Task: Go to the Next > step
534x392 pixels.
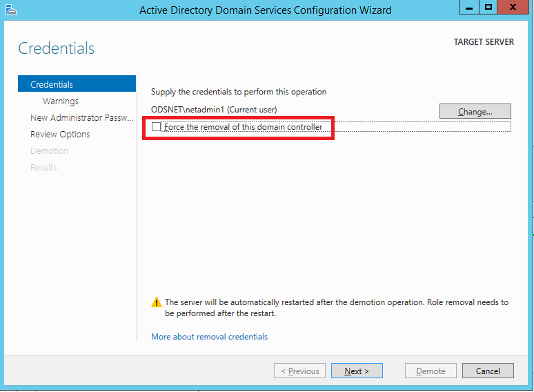Action: (357, 371)
